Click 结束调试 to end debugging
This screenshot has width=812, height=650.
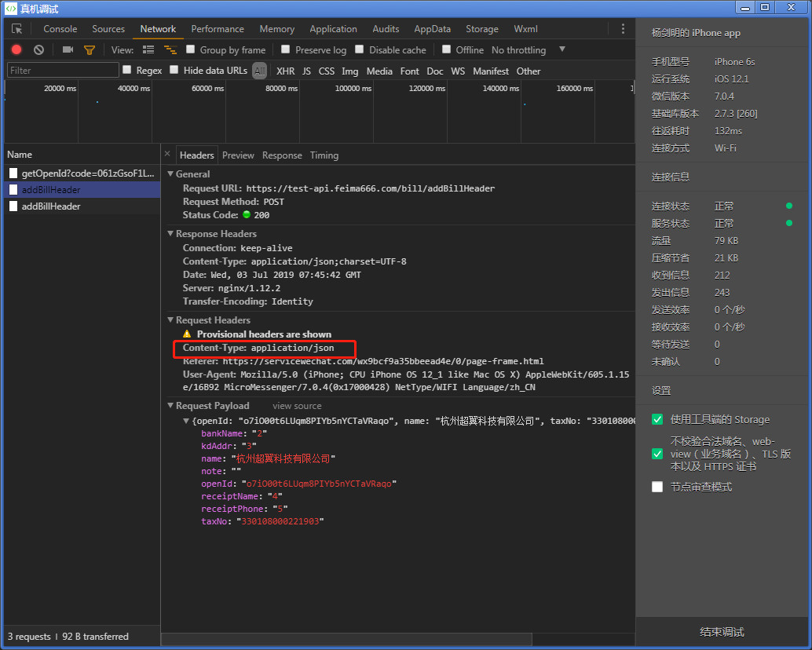722,632
